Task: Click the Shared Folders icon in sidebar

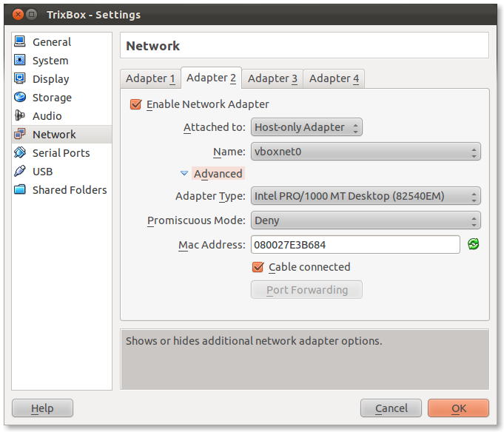Action: 20,189
